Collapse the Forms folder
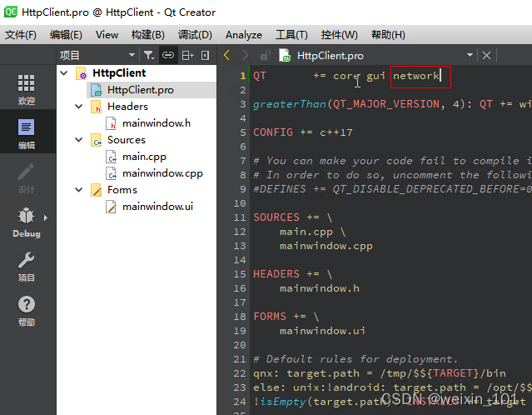Viewport: 532px width, 415px height. click(x=79, y=189)
